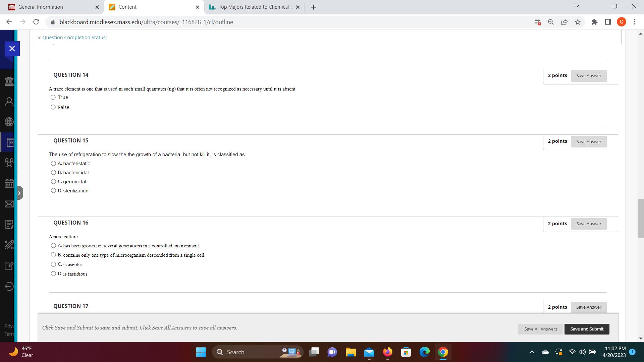Open the Calendar icon in sidebar
Viewport: 644px width, 362px height.
(x=9, y=183)
